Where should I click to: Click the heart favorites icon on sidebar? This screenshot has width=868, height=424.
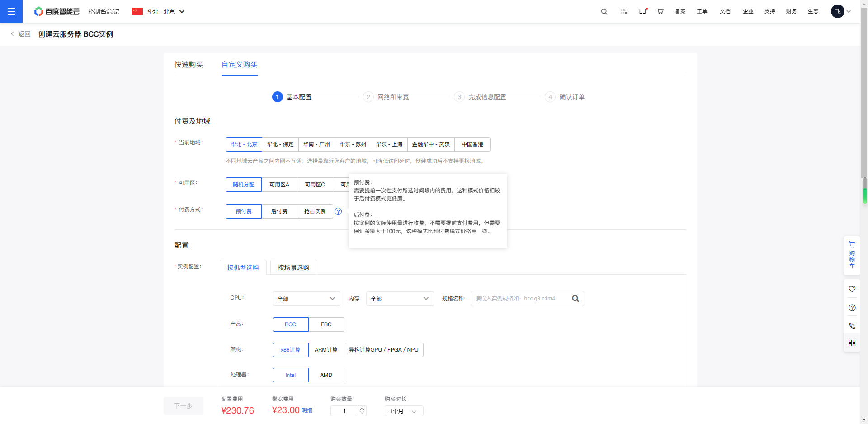852,289
